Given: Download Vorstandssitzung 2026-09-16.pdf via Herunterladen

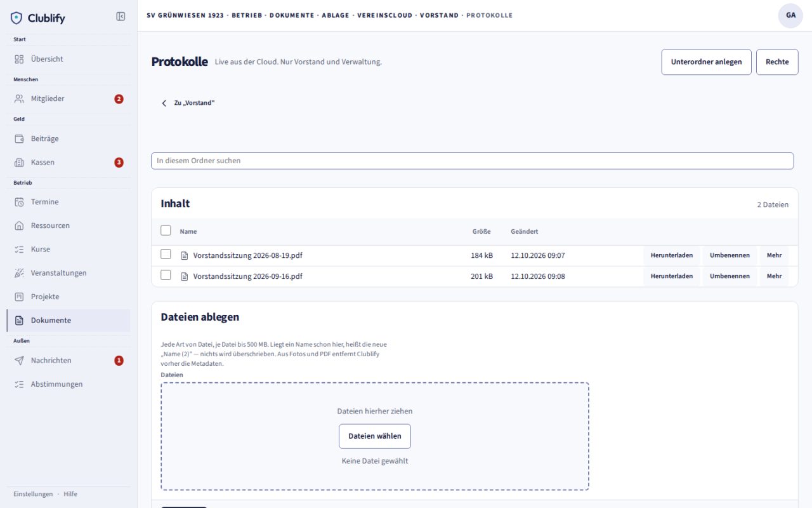Looking at the screenshot, I should coord(672,276).
